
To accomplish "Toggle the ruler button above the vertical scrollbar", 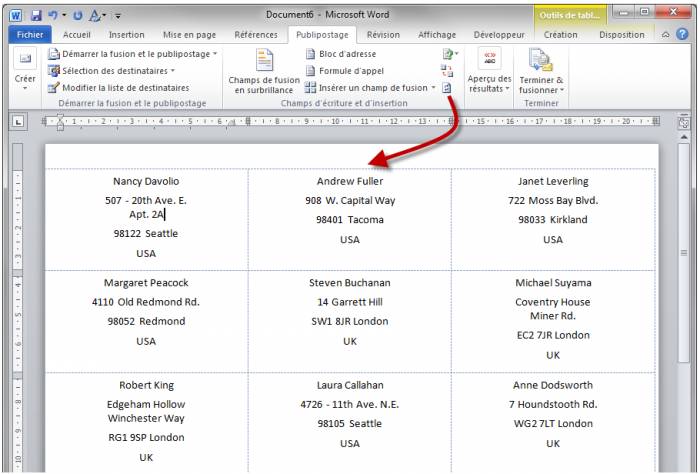I will click(684, 122).
